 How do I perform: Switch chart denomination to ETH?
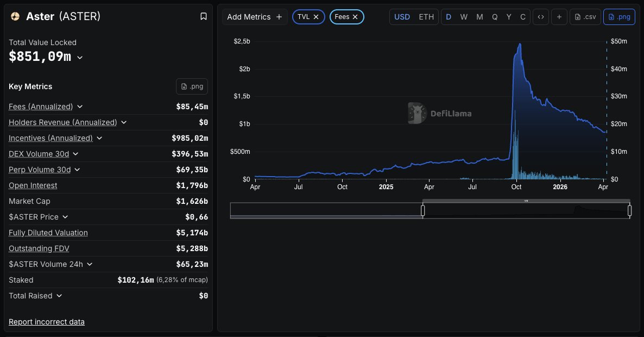426,17
